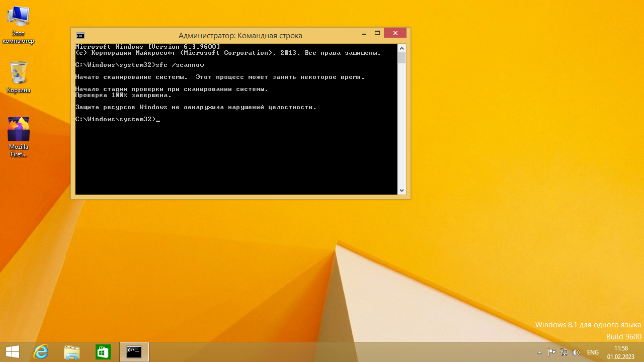This screenshot has height=362, width=644.
Task: Click the "Администратор: Командная строка" title bar
Action: coord(240,36)
